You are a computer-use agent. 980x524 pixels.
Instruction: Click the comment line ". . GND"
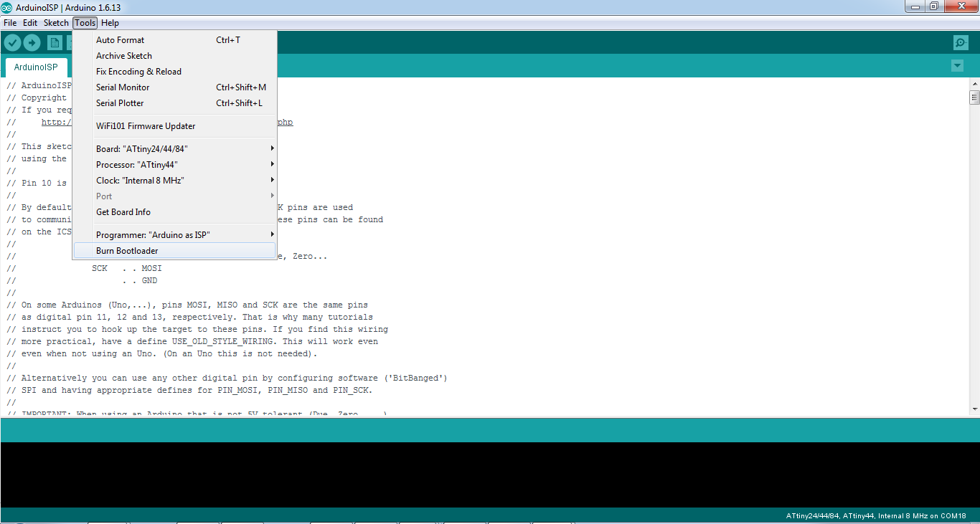(x=140, y=281)
